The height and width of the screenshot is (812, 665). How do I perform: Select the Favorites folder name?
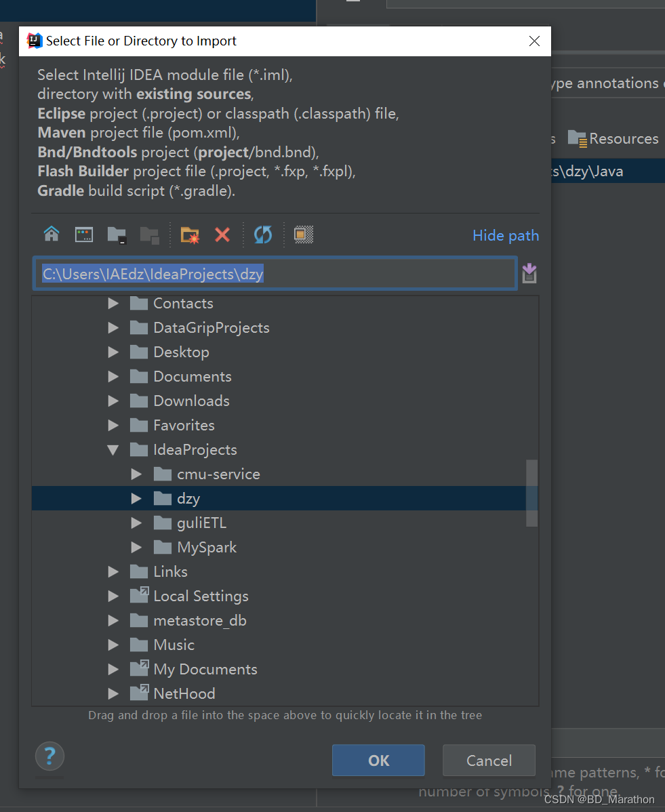click(184, 425)
